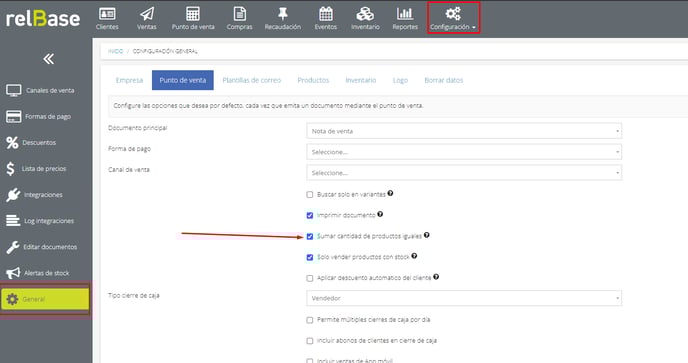Click Tipo cierre de caja label

[x=134, y=295]
